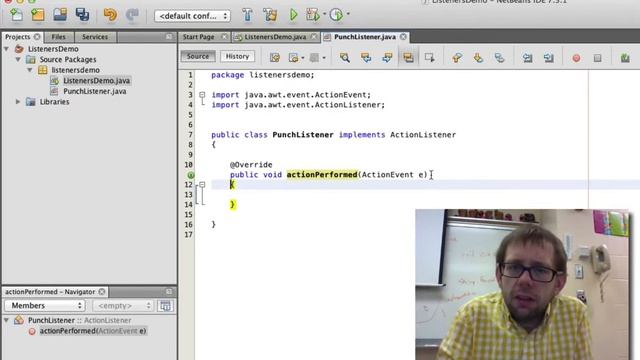Image resolution: width=640 pixels, height=360 pixels.
Task: Start Macro Recording red circle
Action: click(x=576, y=58)
